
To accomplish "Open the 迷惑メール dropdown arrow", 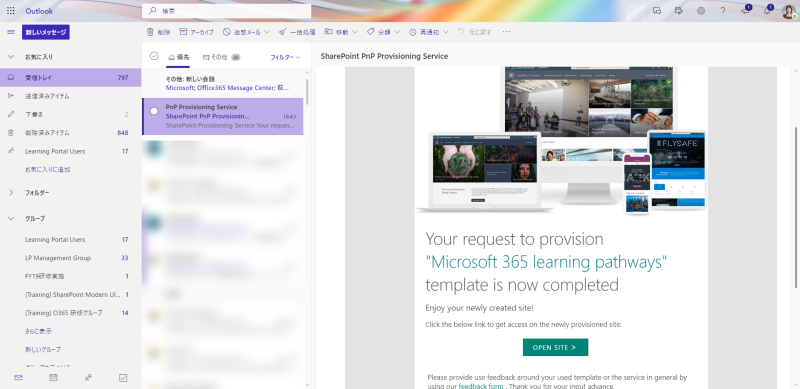I will 267,32.
